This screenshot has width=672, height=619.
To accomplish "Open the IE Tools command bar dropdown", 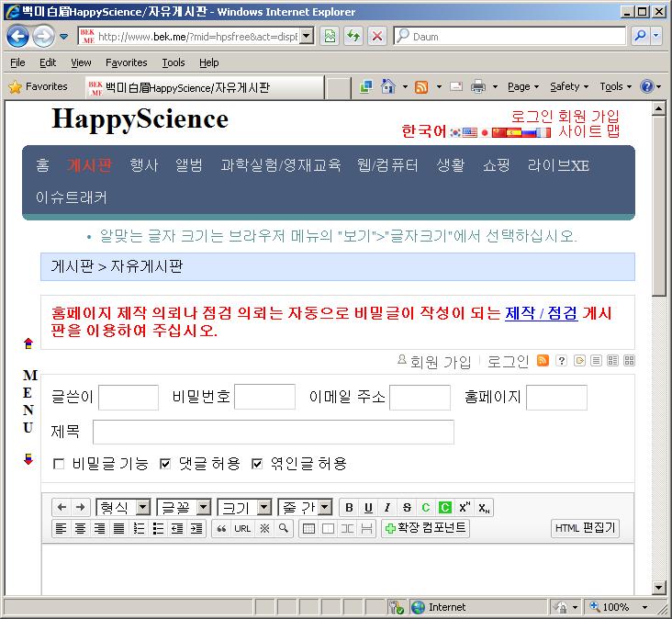I will (615, 86).
